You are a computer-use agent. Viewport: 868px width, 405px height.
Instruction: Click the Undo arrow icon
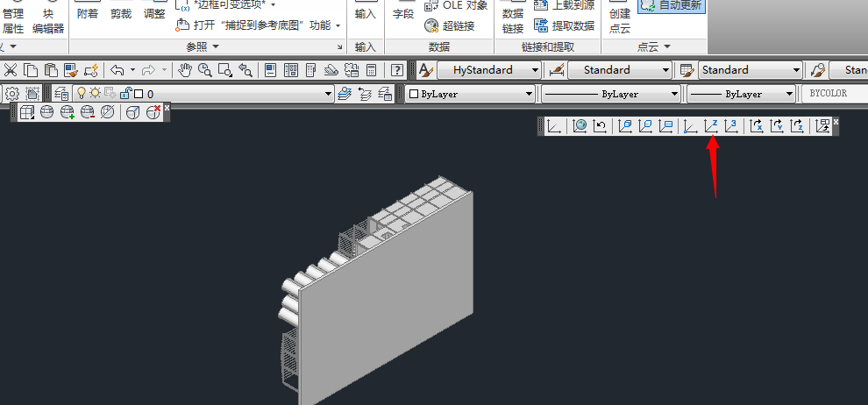(117, 70)
